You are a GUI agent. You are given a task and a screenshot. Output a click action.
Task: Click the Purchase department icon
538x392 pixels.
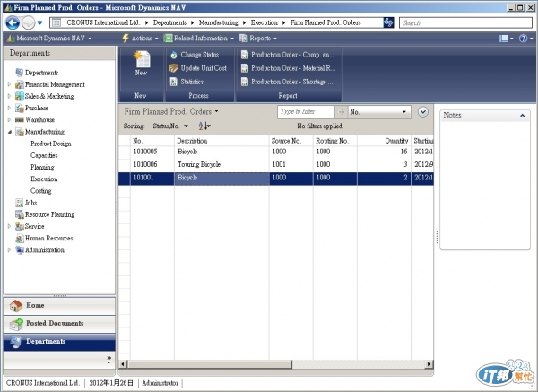click(20, 109)
